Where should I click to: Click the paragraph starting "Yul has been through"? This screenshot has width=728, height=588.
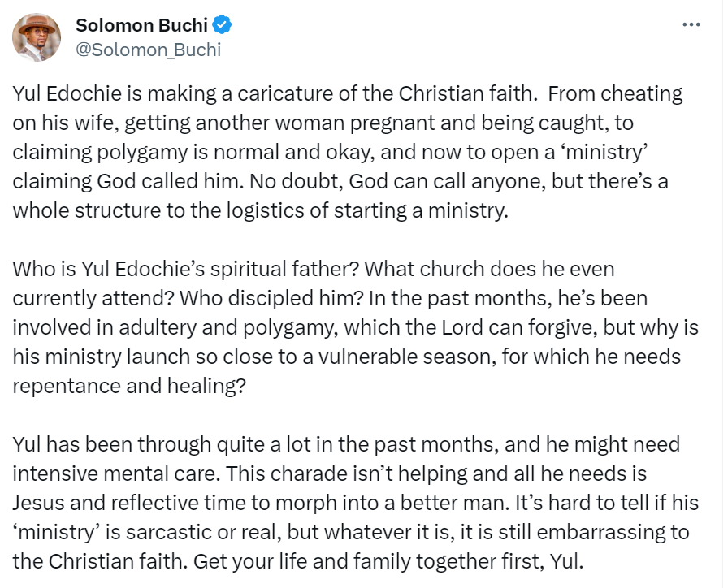pyautogui.click(x=341, y=502)
